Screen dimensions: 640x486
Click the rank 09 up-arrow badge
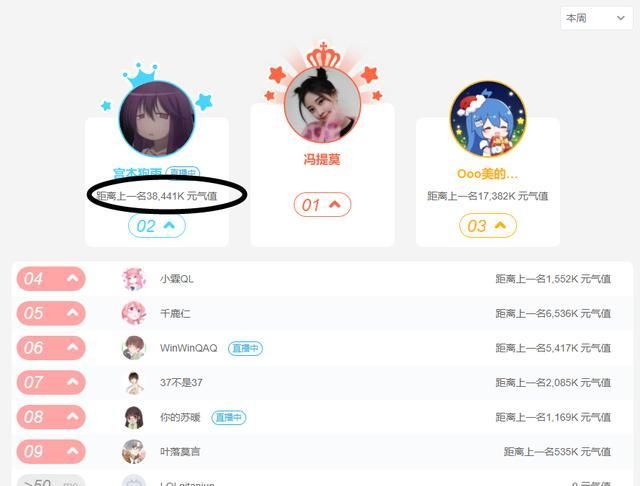click(x=51, y=452)
